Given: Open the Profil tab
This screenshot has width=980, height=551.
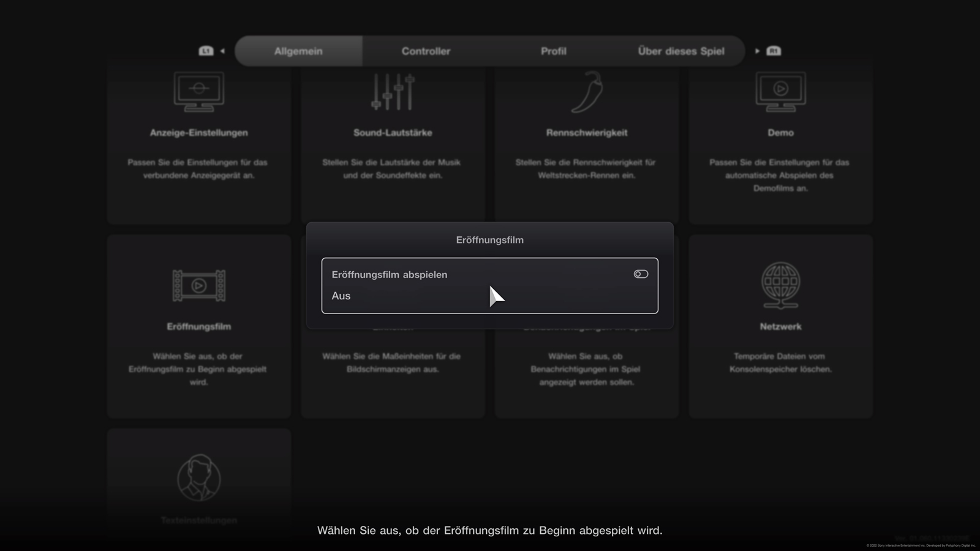Looking at the screenshot, I should coord(554,51).
